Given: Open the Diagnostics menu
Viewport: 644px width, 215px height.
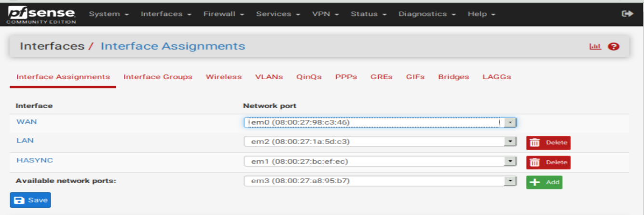Looking at the screenshot, I should pyautogui.click(x=427, y=14).
